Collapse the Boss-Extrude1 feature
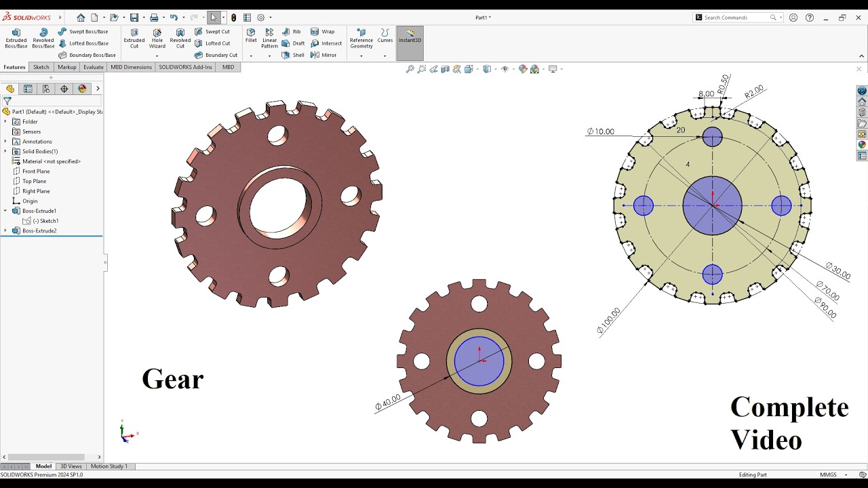 coord(5,211)
